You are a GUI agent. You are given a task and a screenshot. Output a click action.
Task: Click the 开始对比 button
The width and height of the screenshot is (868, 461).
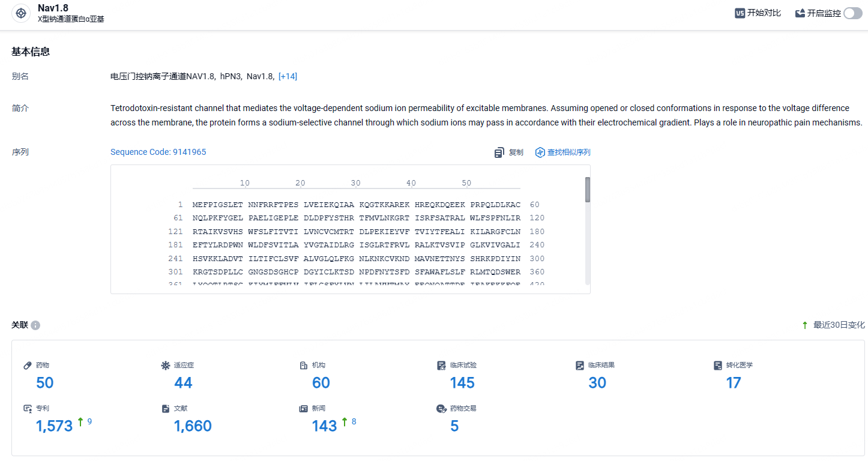[x=758, y=13]
